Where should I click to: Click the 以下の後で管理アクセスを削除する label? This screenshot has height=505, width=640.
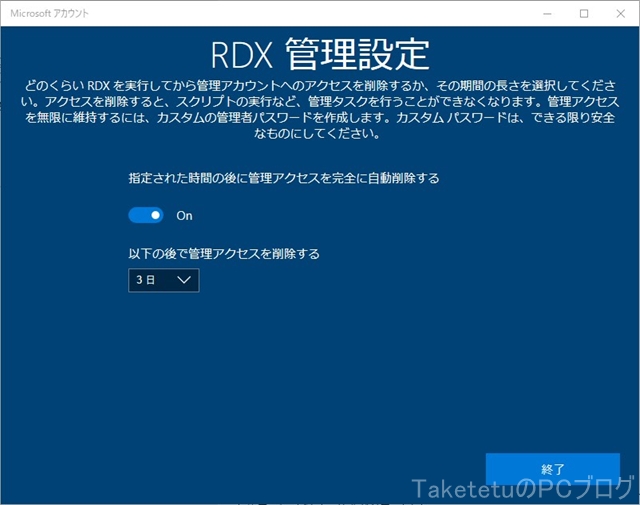[224, 254]
